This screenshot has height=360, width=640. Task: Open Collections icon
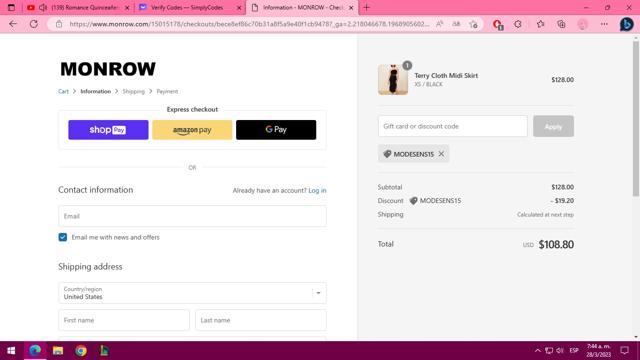point(562,24)
